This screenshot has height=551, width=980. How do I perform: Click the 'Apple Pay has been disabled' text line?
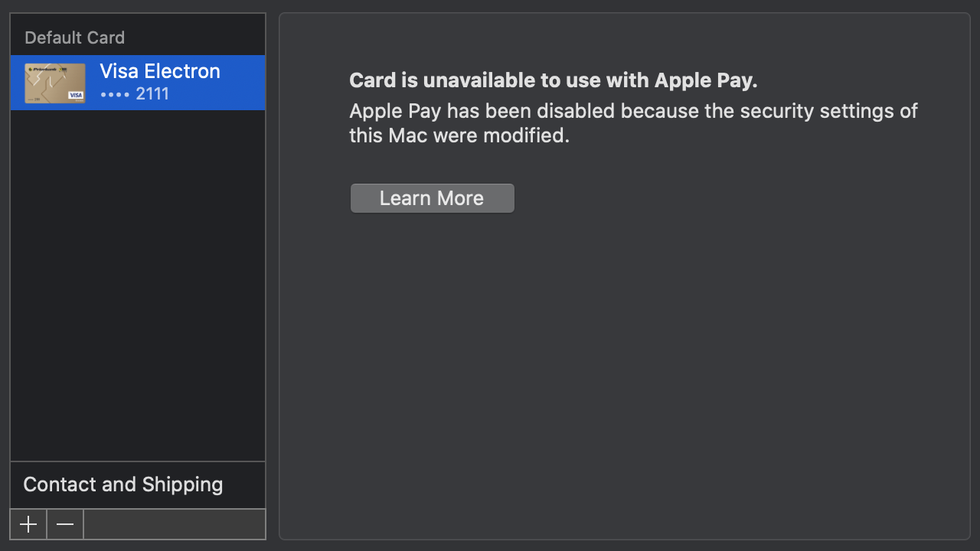633,111
